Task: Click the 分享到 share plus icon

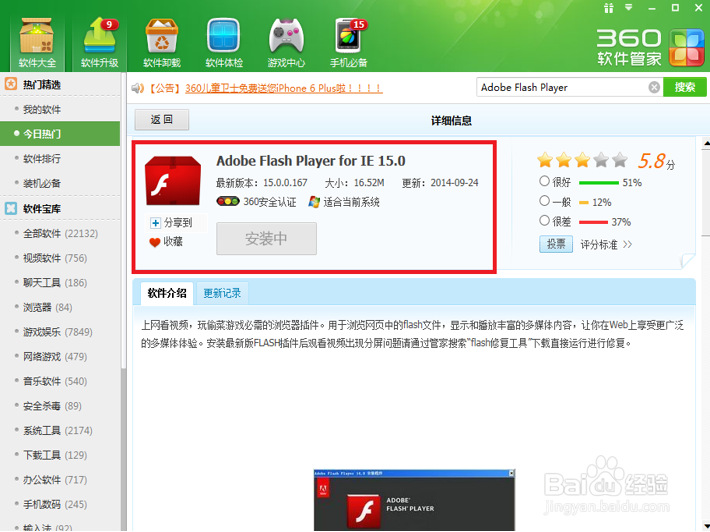Action: [x=155, y=223]
